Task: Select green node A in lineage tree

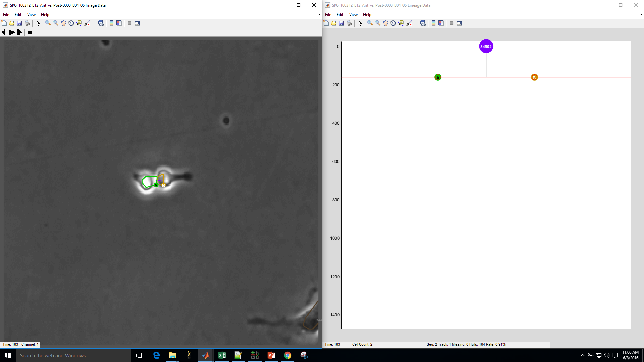Action: tap(438, 77)
